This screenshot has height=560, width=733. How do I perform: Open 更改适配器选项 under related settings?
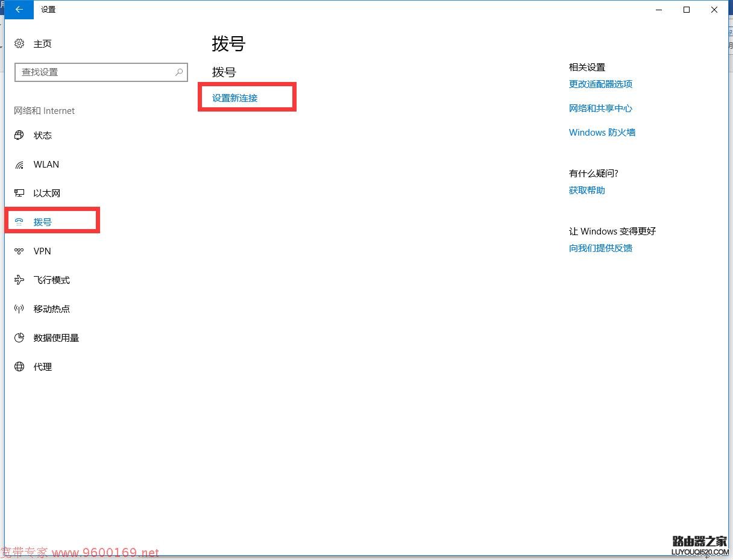click(x=600, y=84)
